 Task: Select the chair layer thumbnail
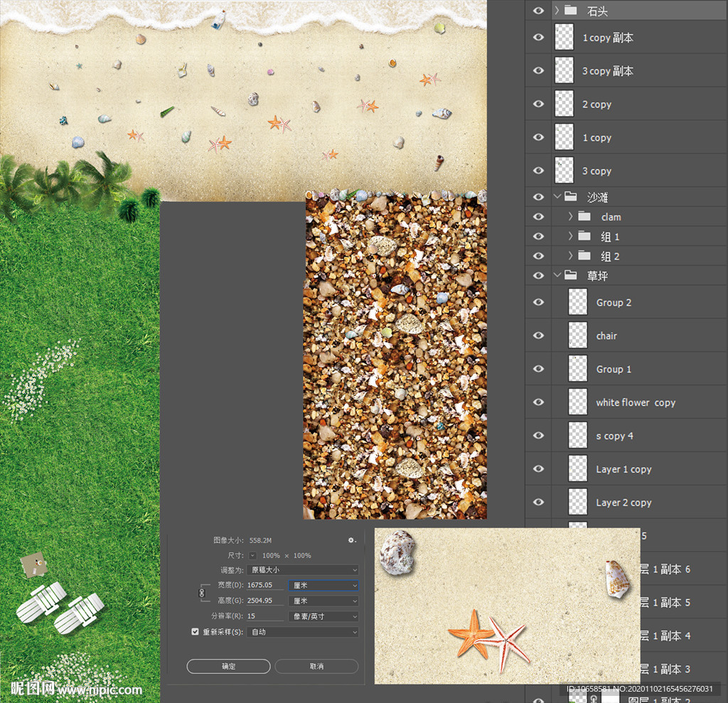tap(578, 336)
